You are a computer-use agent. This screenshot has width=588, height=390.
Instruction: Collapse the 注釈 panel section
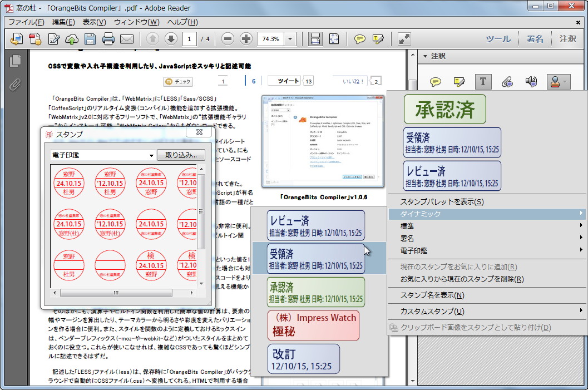point(425,56)
